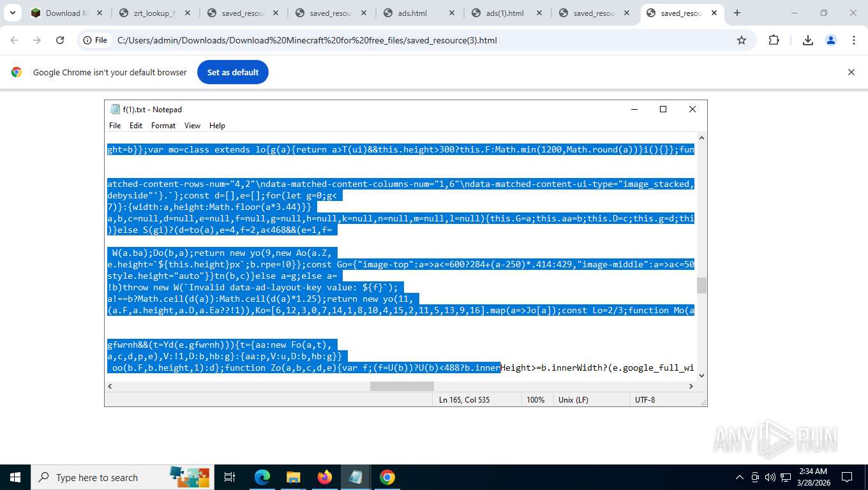868x490 pixels.
Task: Reload the current page
Action: coord(60,40)
